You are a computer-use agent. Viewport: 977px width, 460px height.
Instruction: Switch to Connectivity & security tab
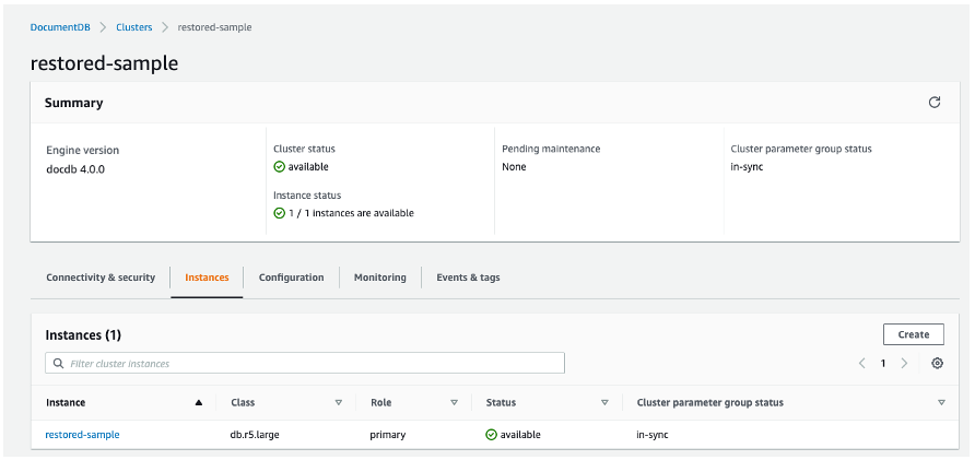(x=100, y=277)
